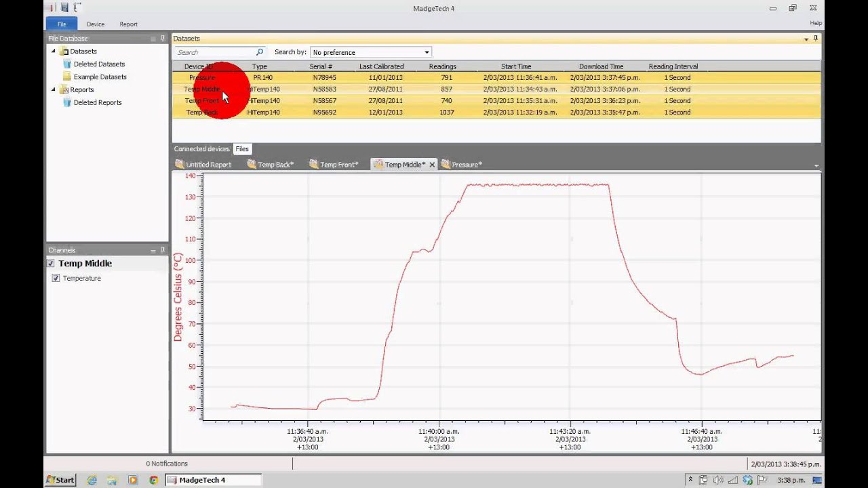Sort by the Type column header
The image size is (868, 488).
260,66
